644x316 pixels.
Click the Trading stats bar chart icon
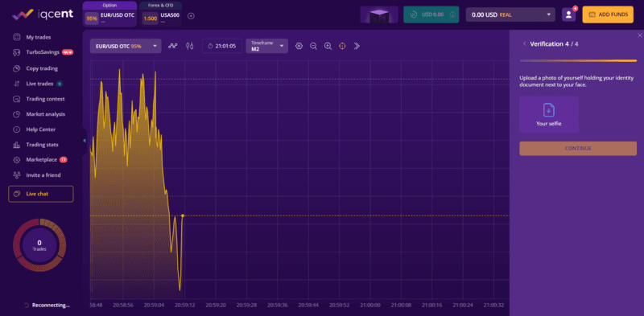17,145
